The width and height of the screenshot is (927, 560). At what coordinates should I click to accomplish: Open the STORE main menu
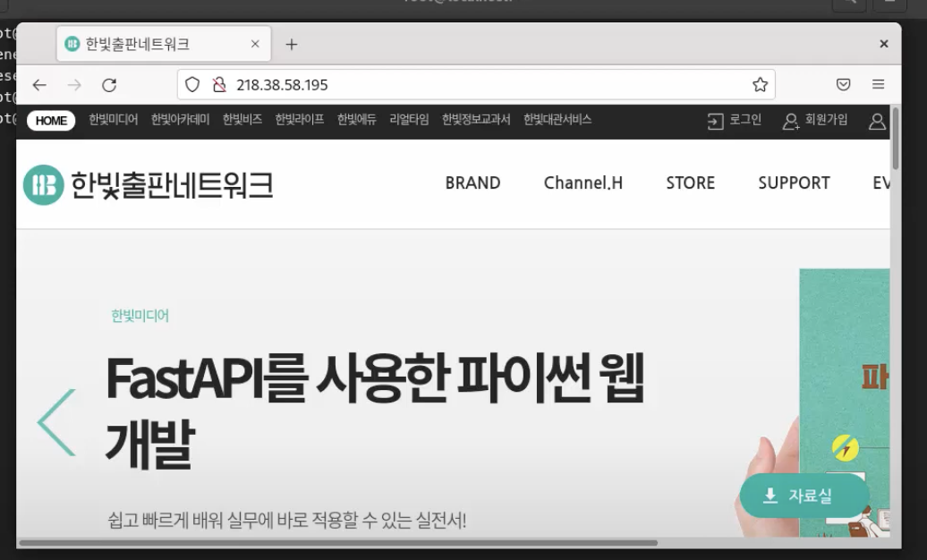pos(691,183)
